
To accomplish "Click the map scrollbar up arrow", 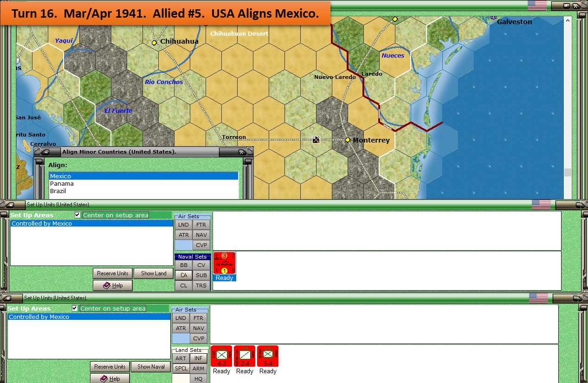I will (568, 19).
